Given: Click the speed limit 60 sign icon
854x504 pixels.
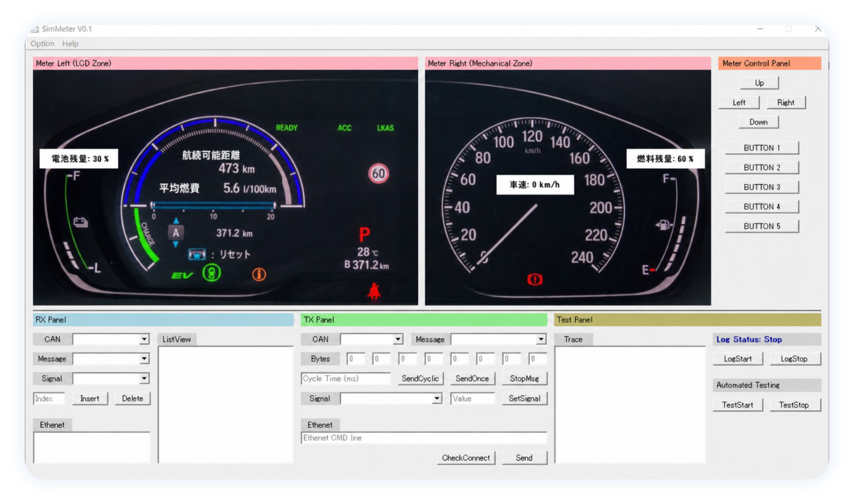Looking at the screenshot, I should tap(378, 173).
